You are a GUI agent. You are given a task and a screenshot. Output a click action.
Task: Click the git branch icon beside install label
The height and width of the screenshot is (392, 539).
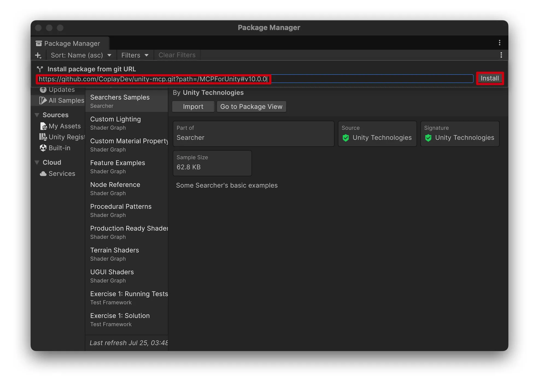tap(40, 69)
